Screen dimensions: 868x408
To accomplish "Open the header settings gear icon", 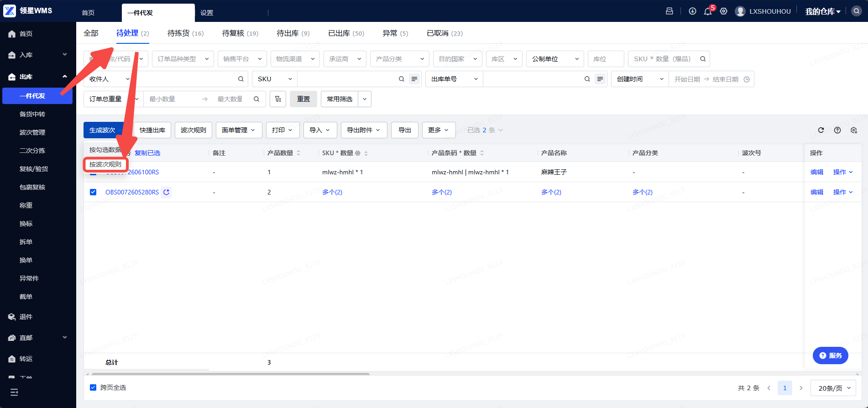I will pos(724,11).
